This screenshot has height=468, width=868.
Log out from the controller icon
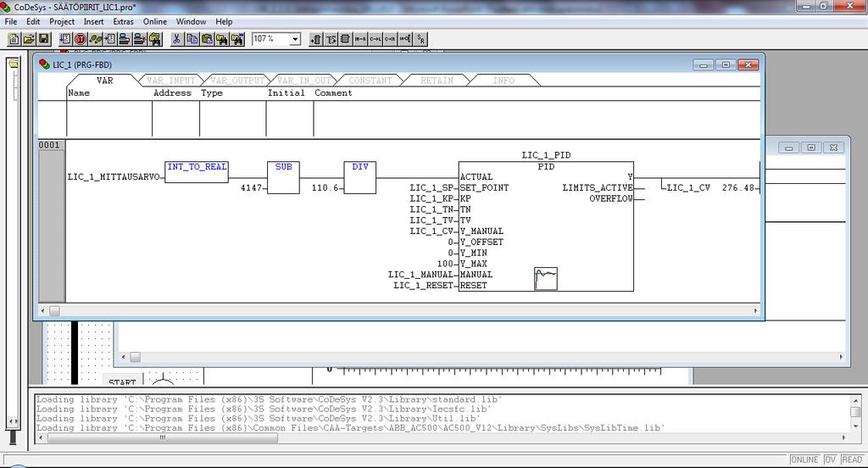pos(140,39)
